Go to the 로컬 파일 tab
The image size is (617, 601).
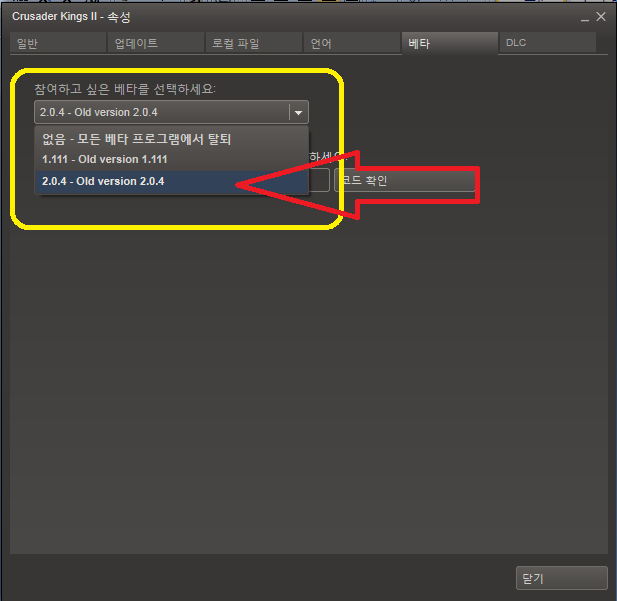coord(254,43)
